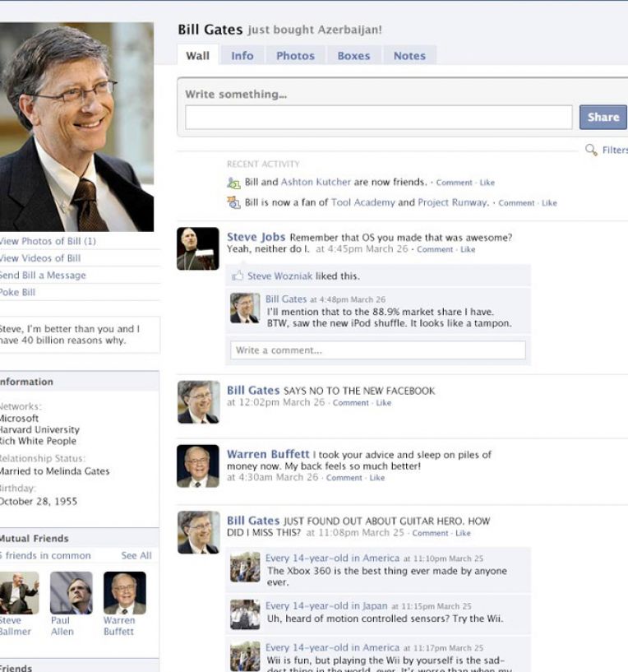Screen dimensions: 628x672
Task: Click Every 14-year-old in Japan name link
Action: coord(326,605)
